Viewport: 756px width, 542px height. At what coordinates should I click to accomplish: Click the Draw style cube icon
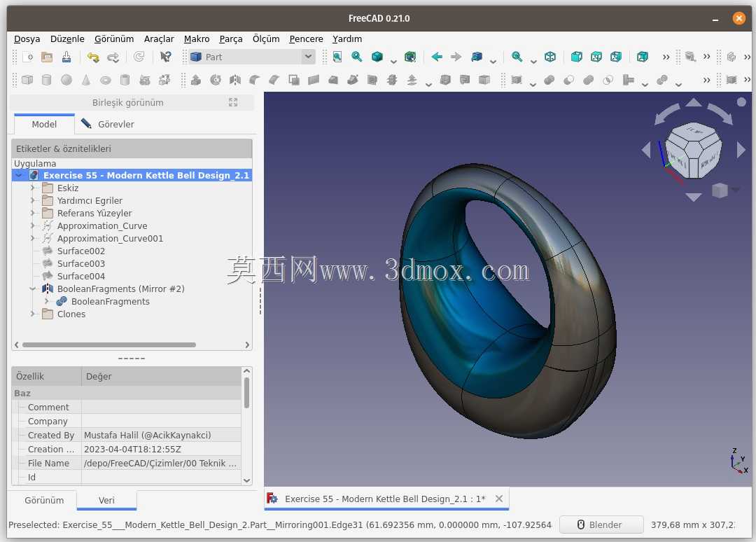pyautogui.click(x=377, y=57)
